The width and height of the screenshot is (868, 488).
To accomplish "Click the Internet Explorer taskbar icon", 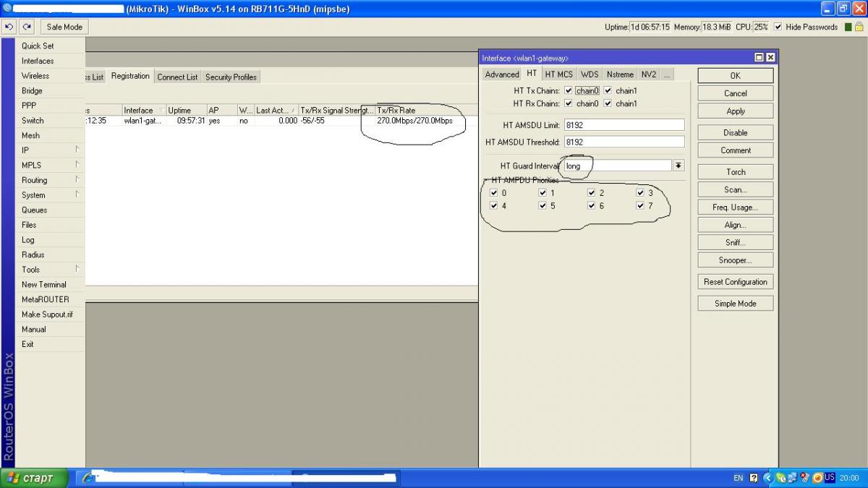I will pyautogui.click(x=87, y=478).
